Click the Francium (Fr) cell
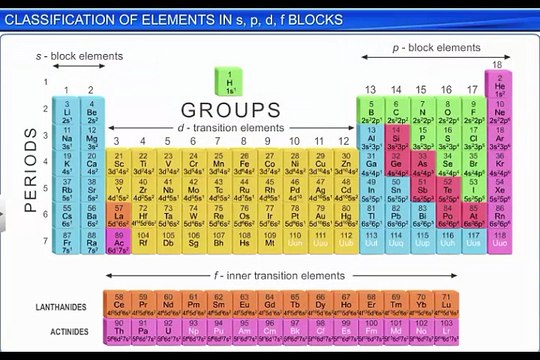The width and height of the screenshot is (540, 360). (x=66, y=242)
